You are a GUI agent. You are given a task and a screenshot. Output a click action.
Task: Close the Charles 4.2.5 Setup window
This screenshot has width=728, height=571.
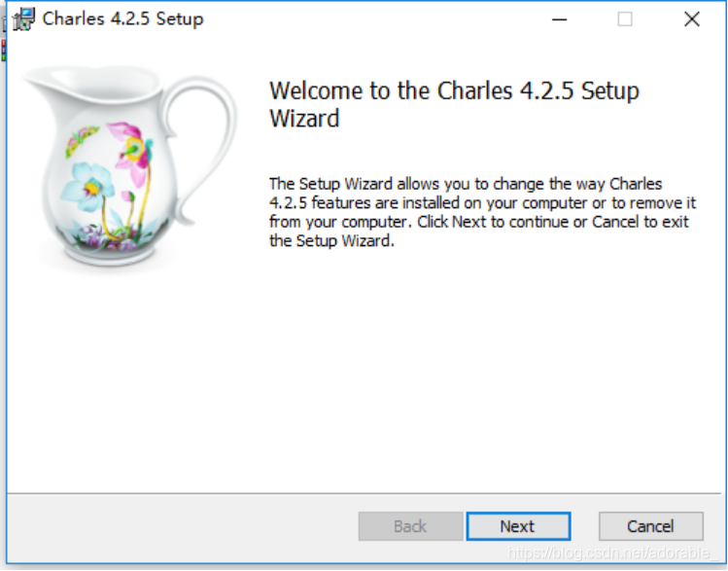(692, 19)
